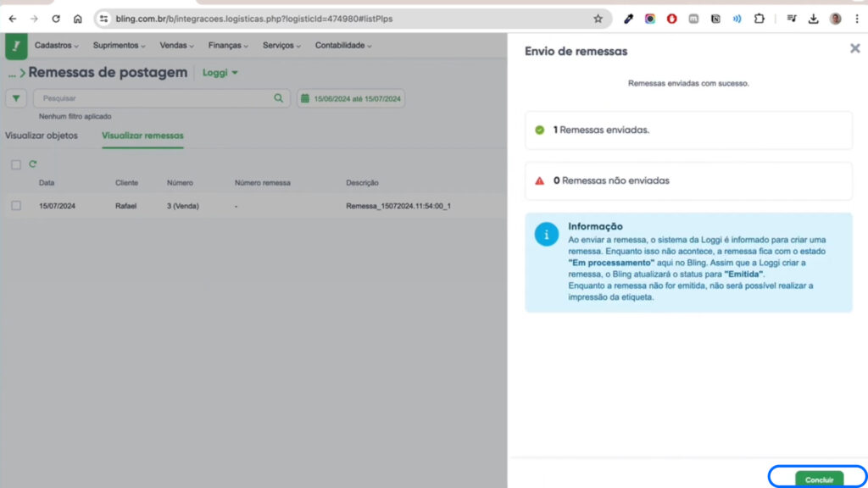Click the Bling green logo
The width and height of the screenshot is (868, 488).
coord(16,46)
